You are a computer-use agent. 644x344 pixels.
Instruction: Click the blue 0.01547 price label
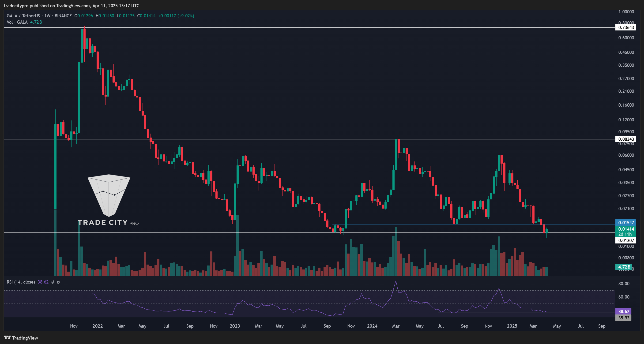626,223
